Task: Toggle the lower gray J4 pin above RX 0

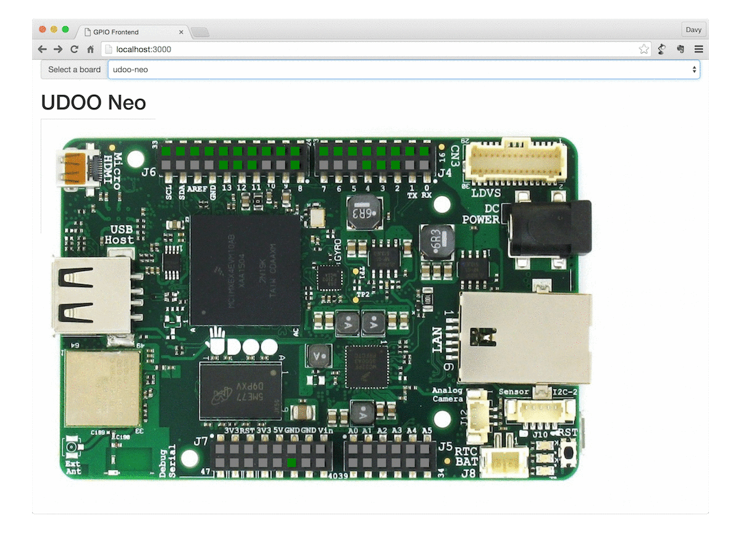Action: pos(424,165)
